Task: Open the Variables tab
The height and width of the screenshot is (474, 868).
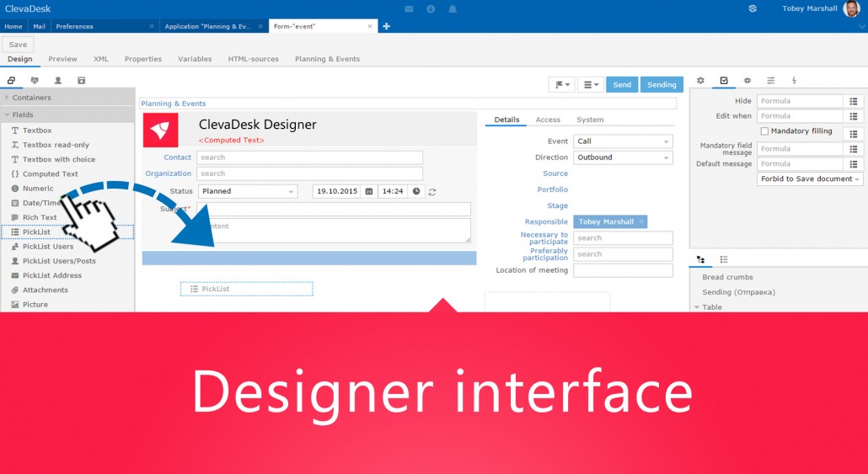Action: coord(195,59)
